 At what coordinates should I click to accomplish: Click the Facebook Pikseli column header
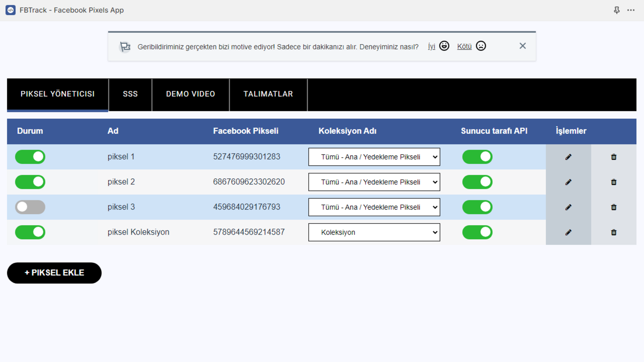(246, 131)
